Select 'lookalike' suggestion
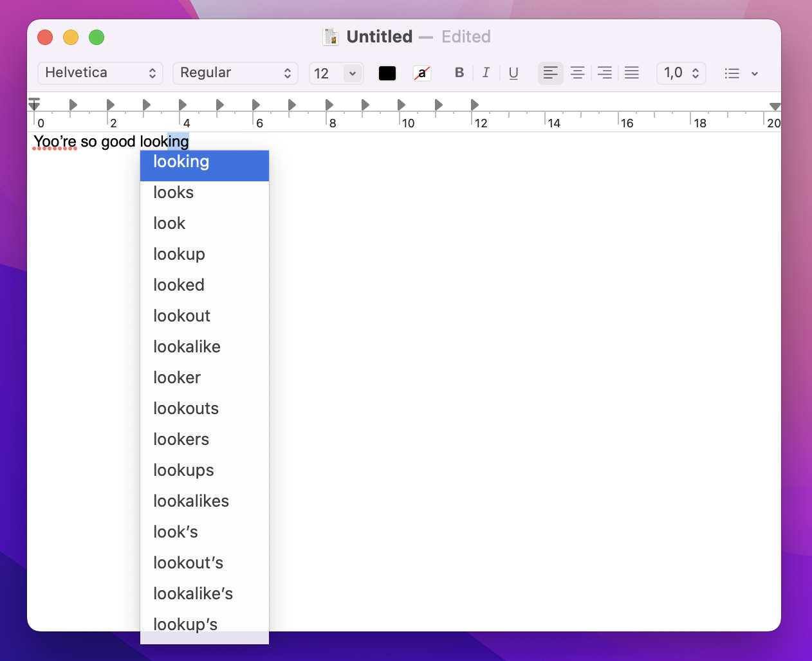The width and height of the screenshot is (812, 661). (x=205, y=347)
